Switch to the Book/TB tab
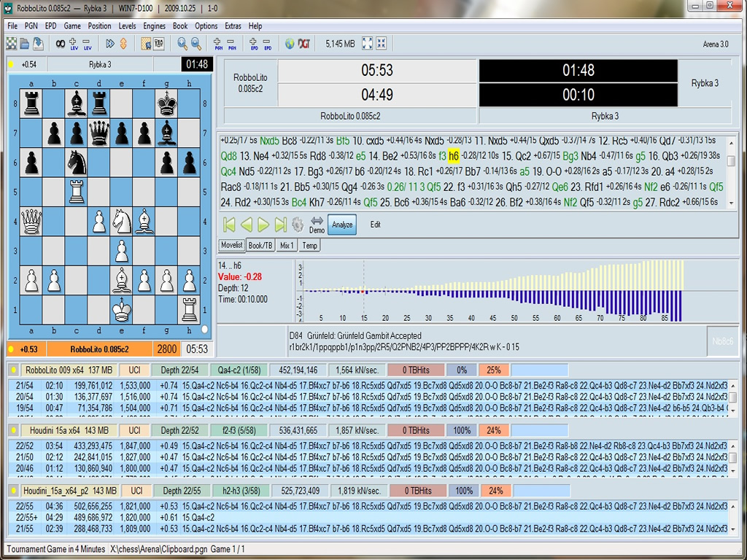 point(260,245)
